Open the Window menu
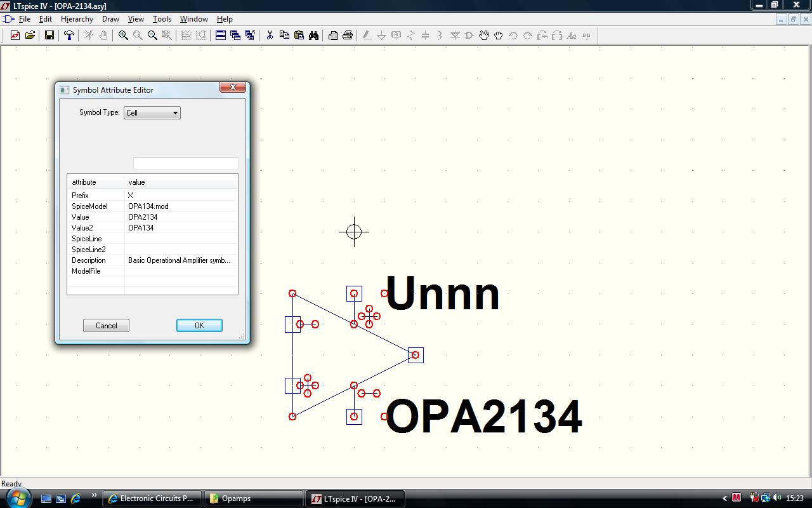 (x=193, y=19)
